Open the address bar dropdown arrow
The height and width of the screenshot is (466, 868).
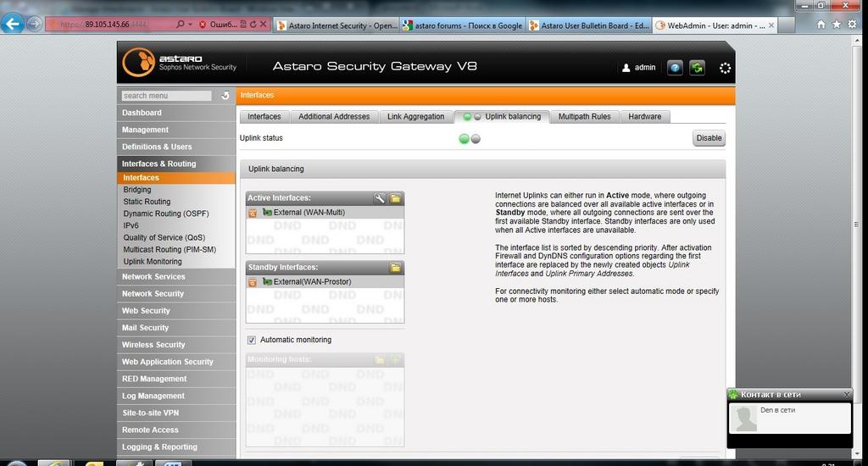[190, 25]
